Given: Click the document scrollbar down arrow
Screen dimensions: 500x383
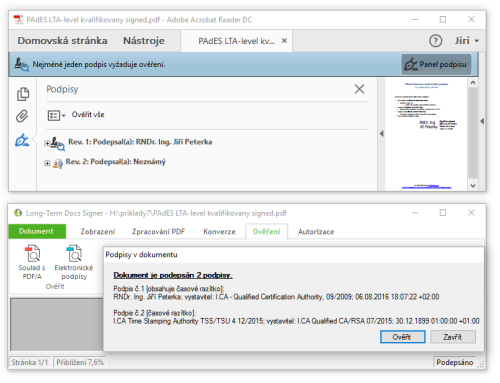Looking at the screenshot, I should point(473,186).
